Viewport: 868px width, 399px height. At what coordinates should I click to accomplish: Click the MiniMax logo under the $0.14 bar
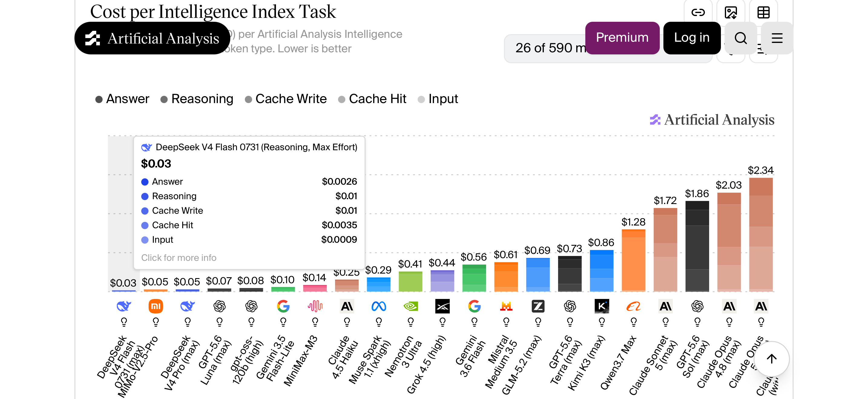tap(315, 306)
